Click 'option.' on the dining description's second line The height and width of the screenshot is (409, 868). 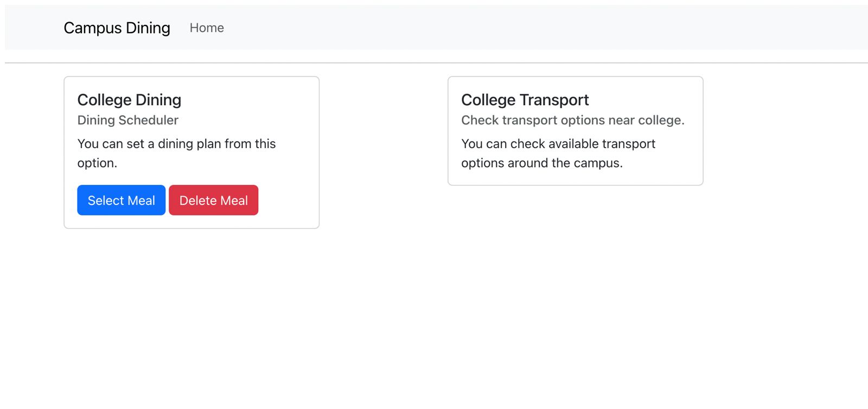(97, 163)
